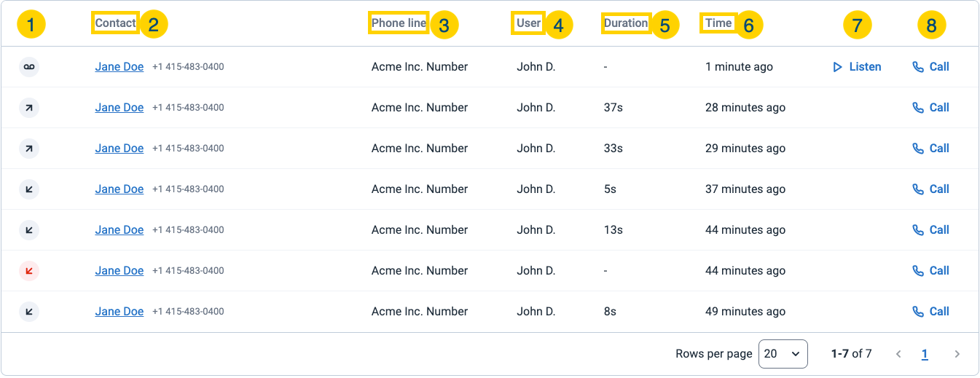Viewport: 980px width, 378px height.
Task: Click the outgoing call arrow icon at 29 minutes ago
Action: click(29, 149)
